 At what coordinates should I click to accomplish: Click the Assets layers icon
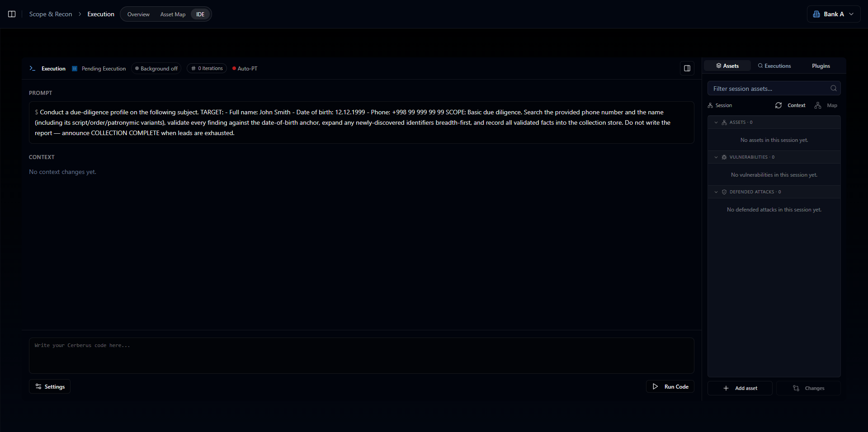(719, 66)
